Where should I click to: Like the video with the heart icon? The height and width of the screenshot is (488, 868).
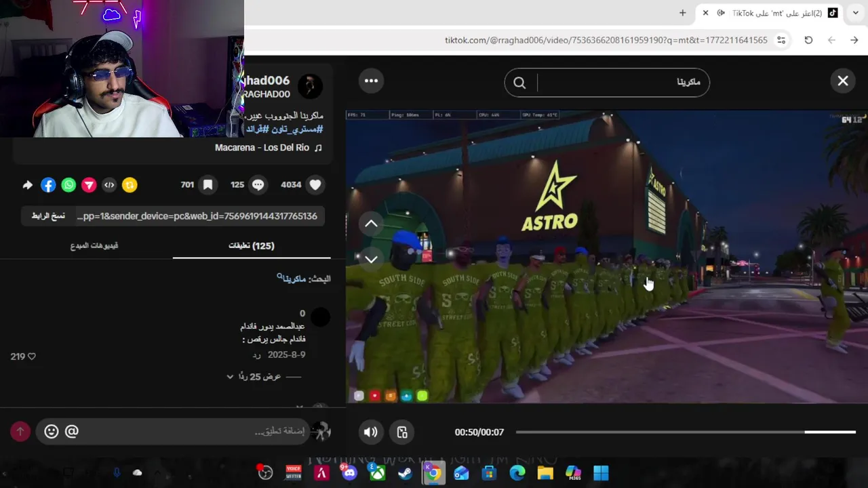[315, 184]
